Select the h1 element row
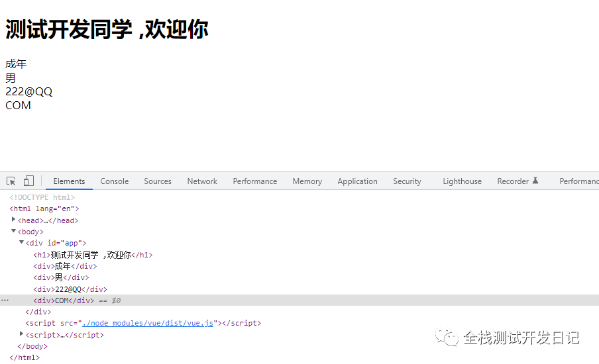Viewport: 599px width, 364px height. pyautogui.click(x=93, y=255)
